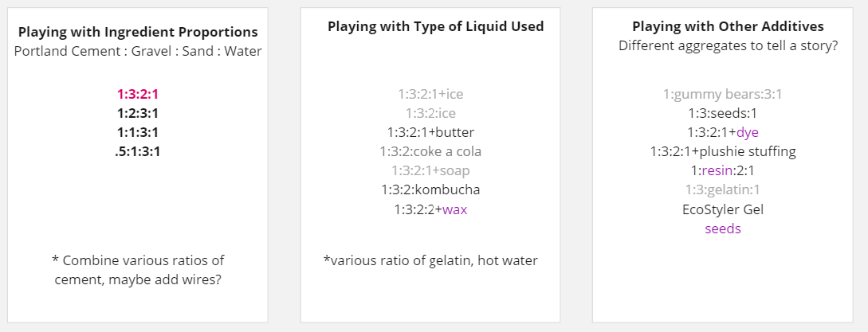Select the 1:3:2:kombucha line
Image resolution: width=868 pixels, height=332 pixels.
[430, 189]
